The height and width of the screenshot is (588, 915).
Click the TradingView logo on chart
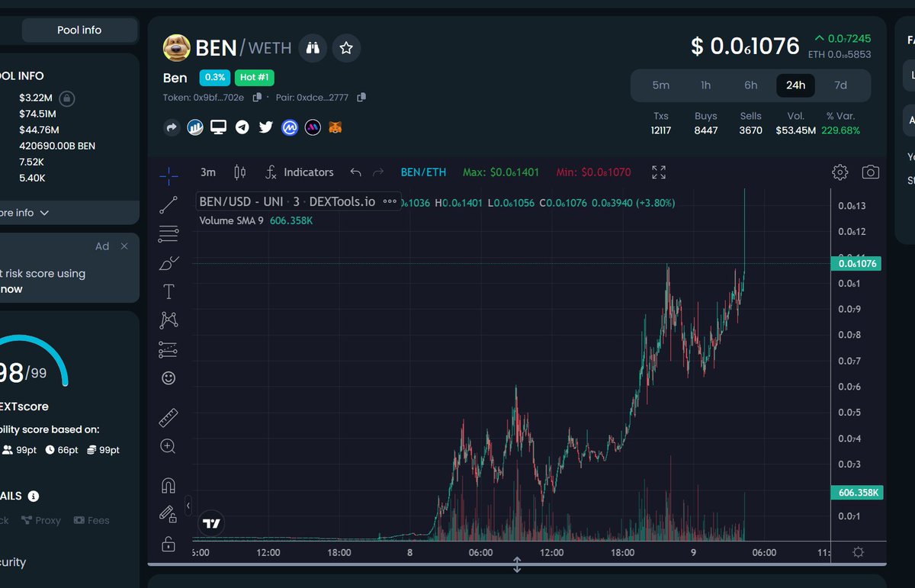tap(211, 523)
